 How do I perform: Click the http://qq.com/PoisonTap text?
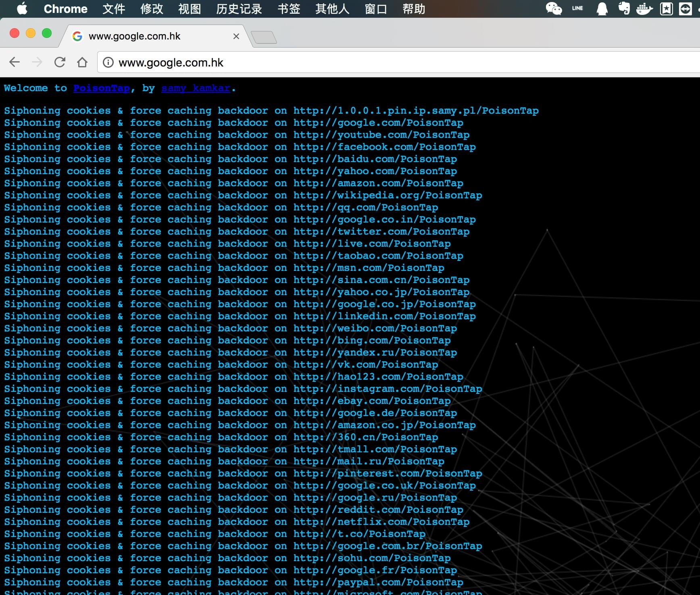(x=366, y=207)
